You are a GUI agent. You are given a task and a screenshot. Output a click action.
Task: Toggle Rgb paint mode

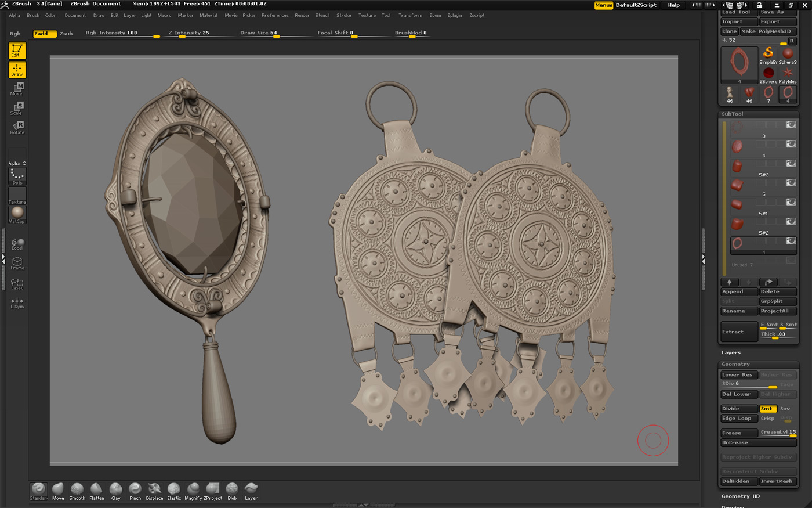tap(15, 34)
